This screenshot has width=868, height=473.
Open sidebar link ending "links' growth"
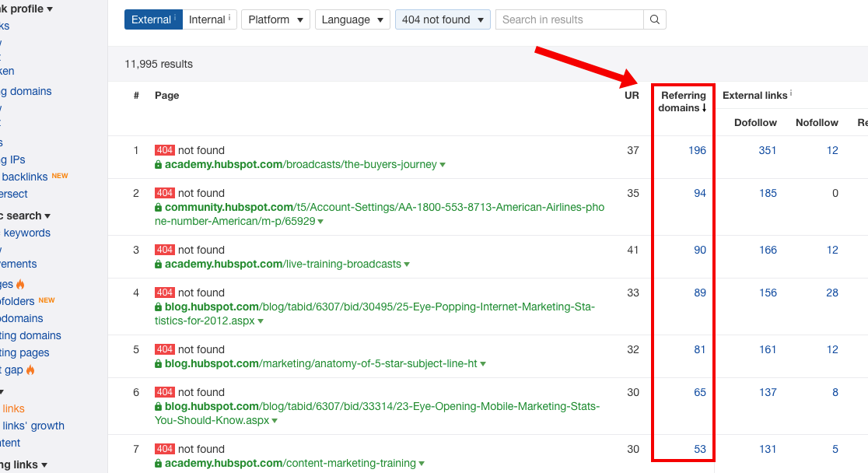tap(33, 426)
